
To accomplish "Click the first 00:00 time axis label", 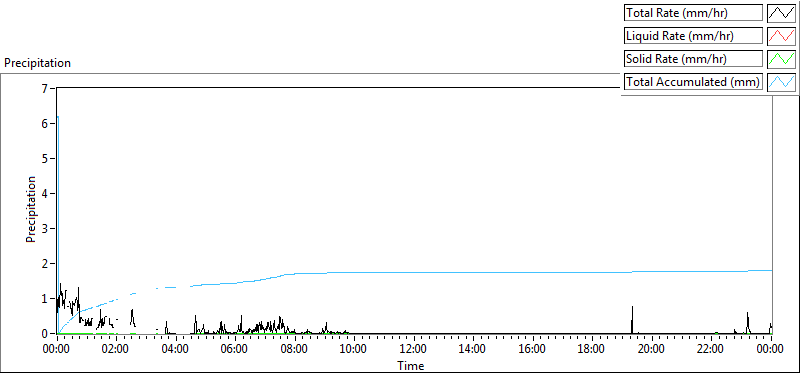I will coord(57,350).
